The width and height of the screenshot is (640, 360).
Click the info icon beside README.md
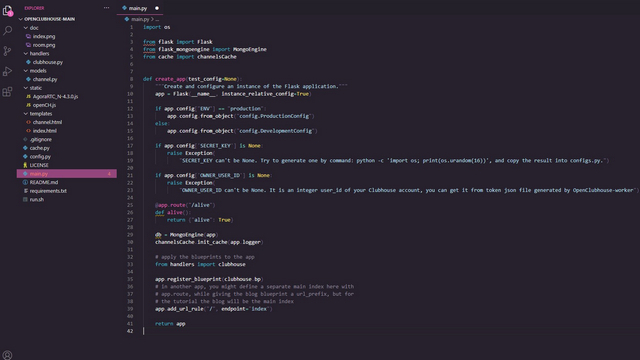(25, 182)
